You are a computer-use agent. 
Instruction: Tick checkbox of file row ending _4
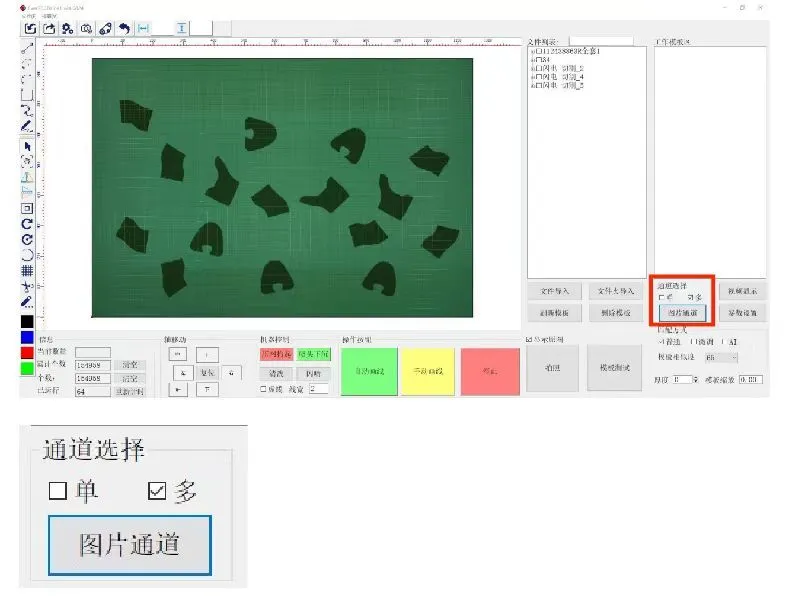[539, 77]
